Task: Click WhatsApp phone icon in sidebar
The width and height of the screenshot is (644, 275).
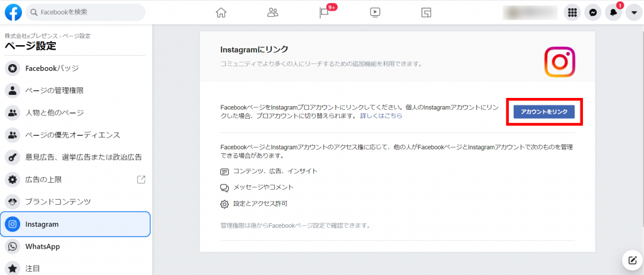Action: tap(13, 247)
